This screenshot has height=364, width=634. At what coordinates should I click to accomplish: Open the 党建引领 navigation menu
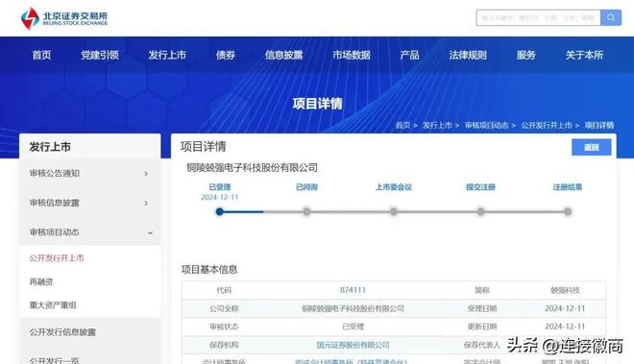(100, 55)
